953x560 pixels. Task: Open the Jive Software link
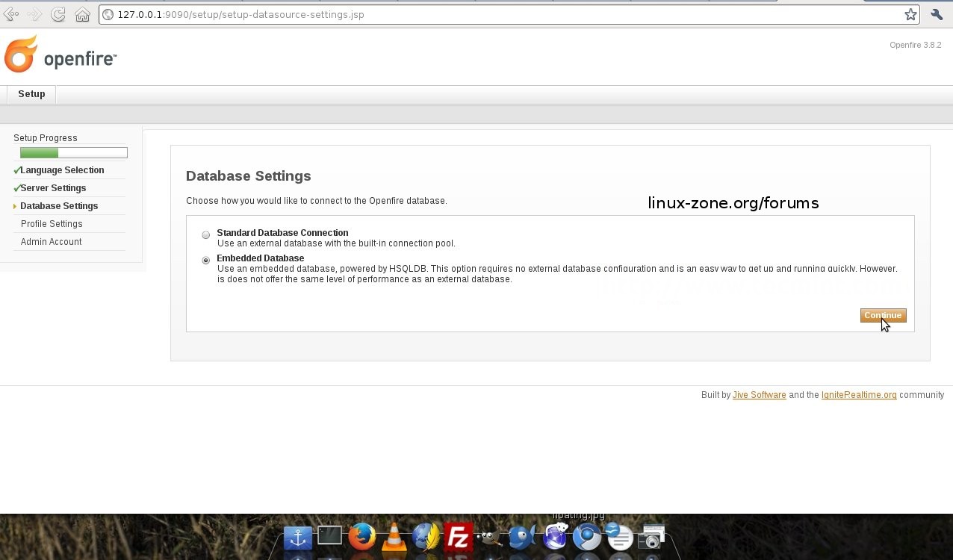click(x=759, y=395)
